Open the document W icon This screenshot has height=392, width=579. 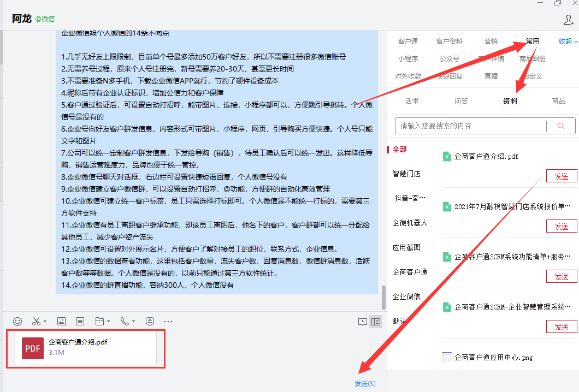pyautogui.click(x=80, y=322)
